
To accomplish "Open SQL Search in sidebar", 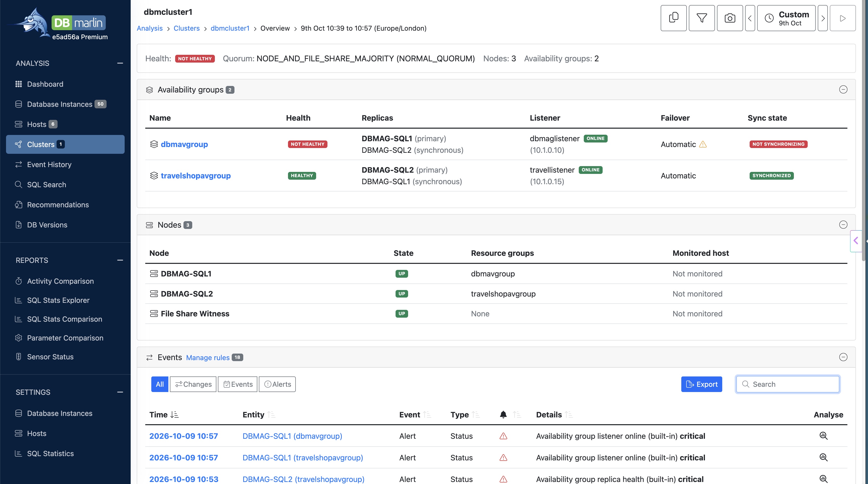I will tap(46, 185).
